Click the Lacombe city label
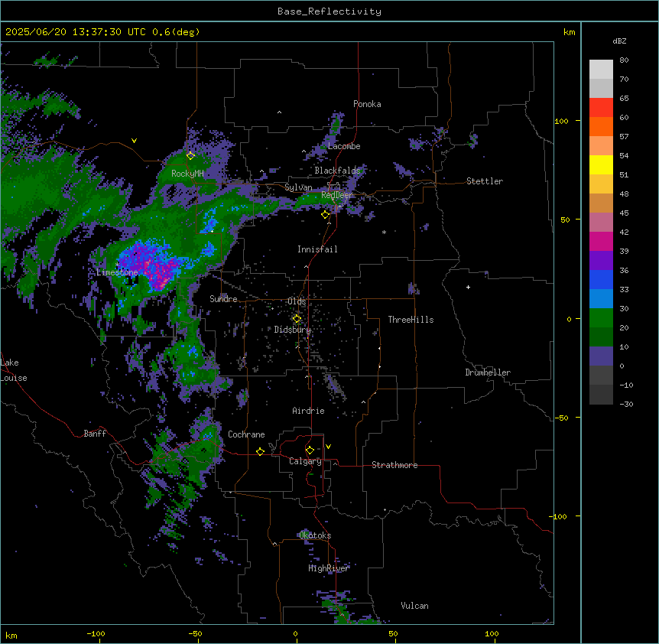Screen dimensions: 659x644 pos(344,146)
